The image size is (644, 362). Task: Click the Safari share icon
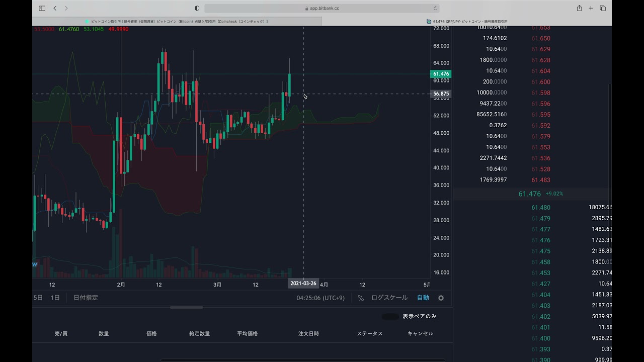click(579, 8)
